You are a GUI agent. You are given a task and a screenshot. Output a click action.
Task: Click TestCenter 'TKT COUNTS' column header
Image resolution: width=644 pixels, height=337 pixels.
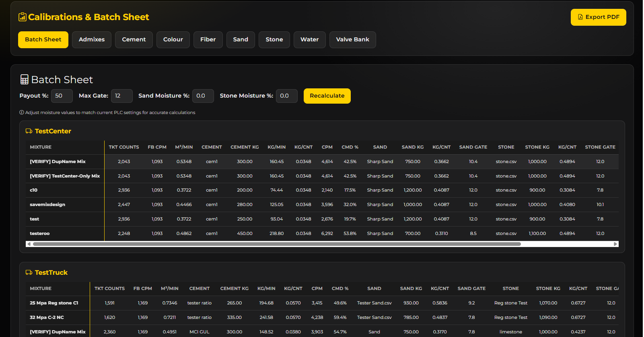pos(124,147)
